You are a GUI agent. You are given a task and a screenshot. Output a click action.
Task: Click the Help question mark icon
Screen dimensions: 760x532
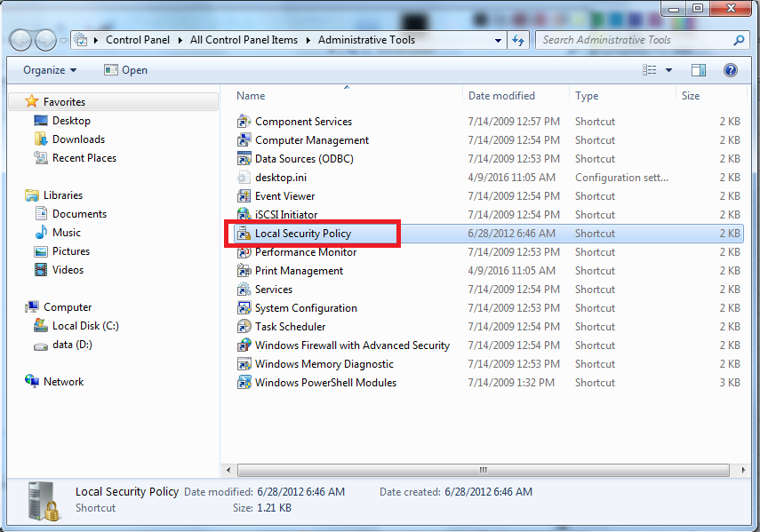click(731, 70)
